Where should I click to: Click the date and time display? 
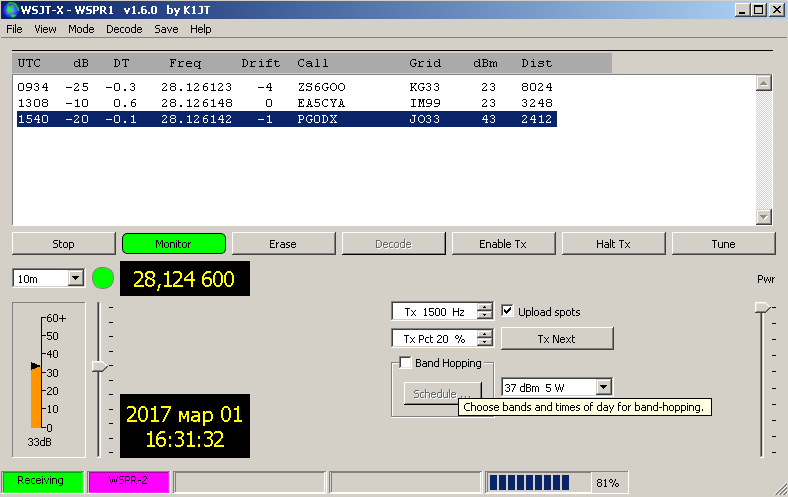click(x=184, y=426)
